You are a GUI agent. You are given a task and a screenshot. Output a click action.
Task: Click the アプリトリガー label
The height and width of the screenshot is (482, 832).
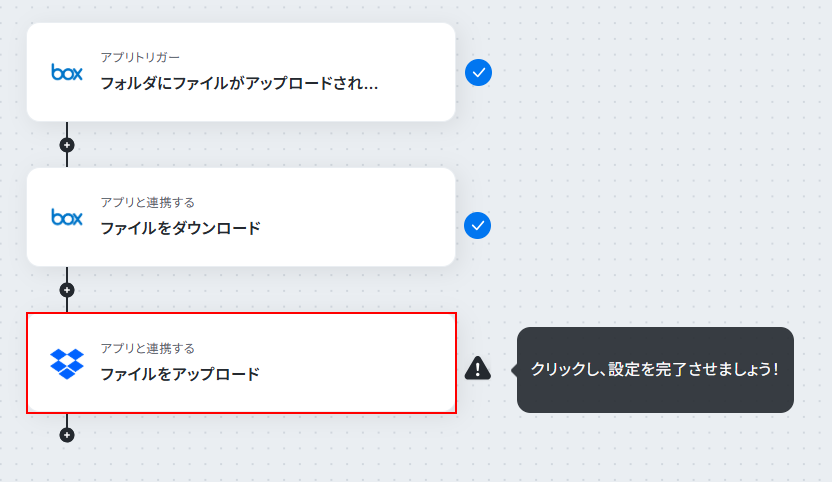tap(140, 57)
